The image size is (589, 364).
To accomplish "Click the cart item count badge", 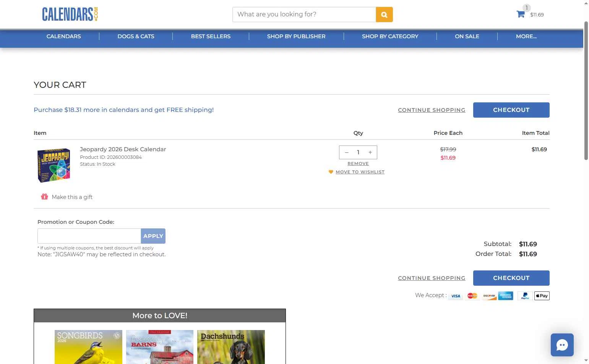I will (527, 8).
